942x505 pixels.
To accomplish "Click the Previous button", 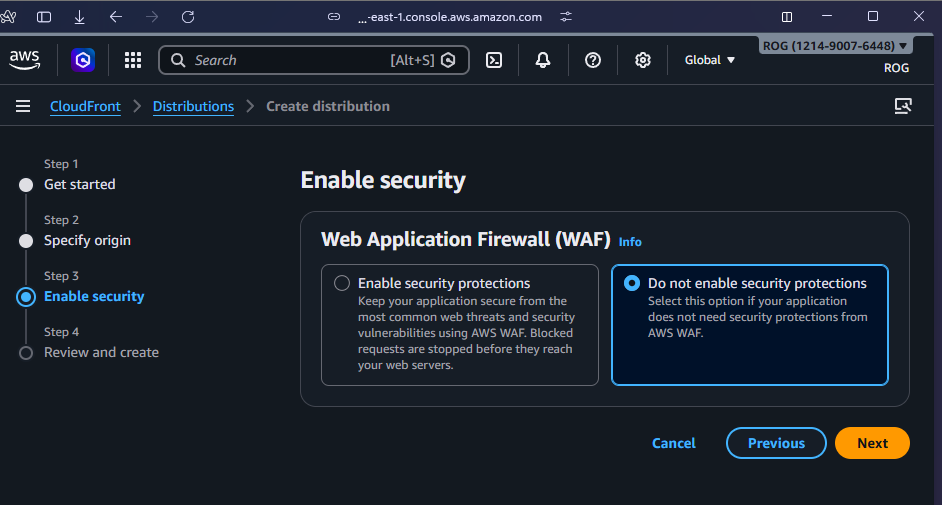I will pyautogui.click(x=775, y=443).
